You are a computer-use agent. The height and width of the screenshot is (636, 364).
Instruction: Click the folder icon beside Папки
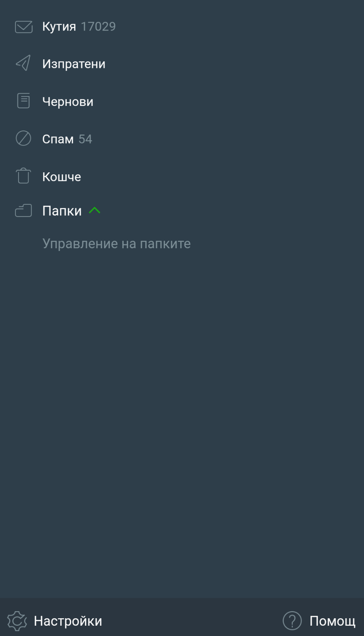[23, 211]
